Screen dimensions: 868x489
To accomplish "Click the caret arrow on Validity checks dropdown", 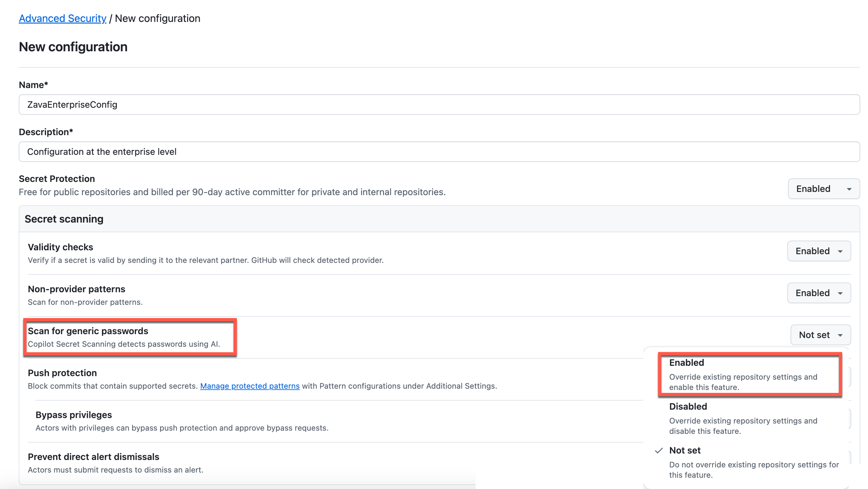I will pos(840,252).
